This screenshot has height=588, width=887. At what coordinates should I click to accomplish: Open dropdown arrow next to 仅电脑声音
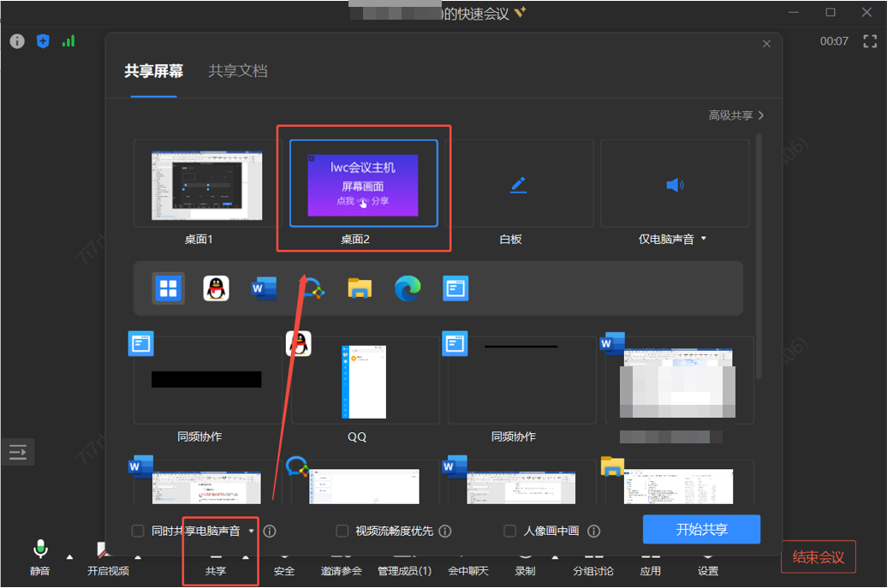point(704,239)
